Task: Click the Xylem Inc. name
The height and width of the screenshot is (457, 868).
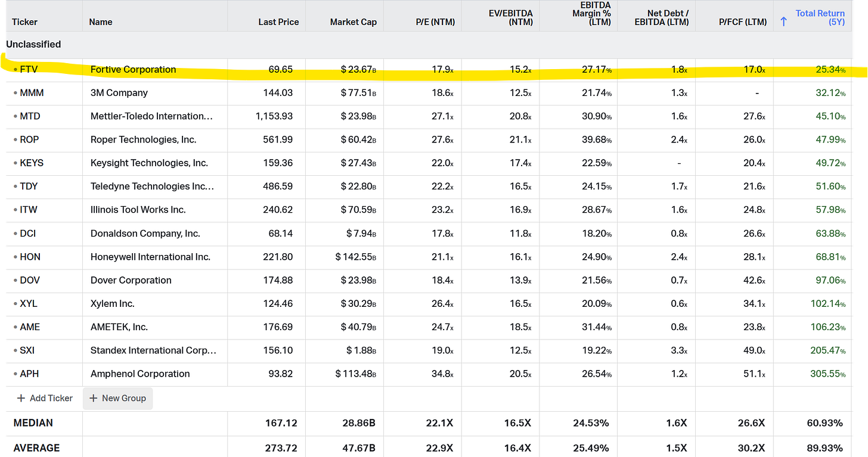Action: pyautogui.click(x=112, y=304)
